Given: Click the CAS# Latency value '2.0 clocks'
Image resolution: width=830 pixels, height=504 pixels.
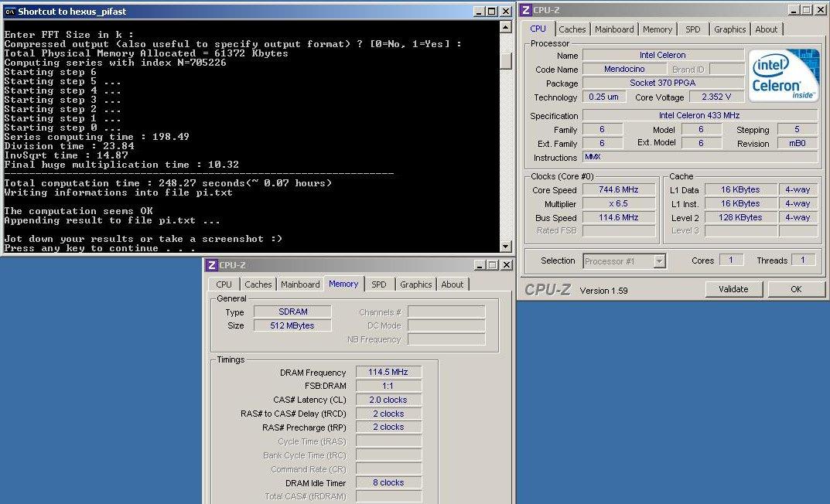Looking at the screenshot, I should (388, 400).
